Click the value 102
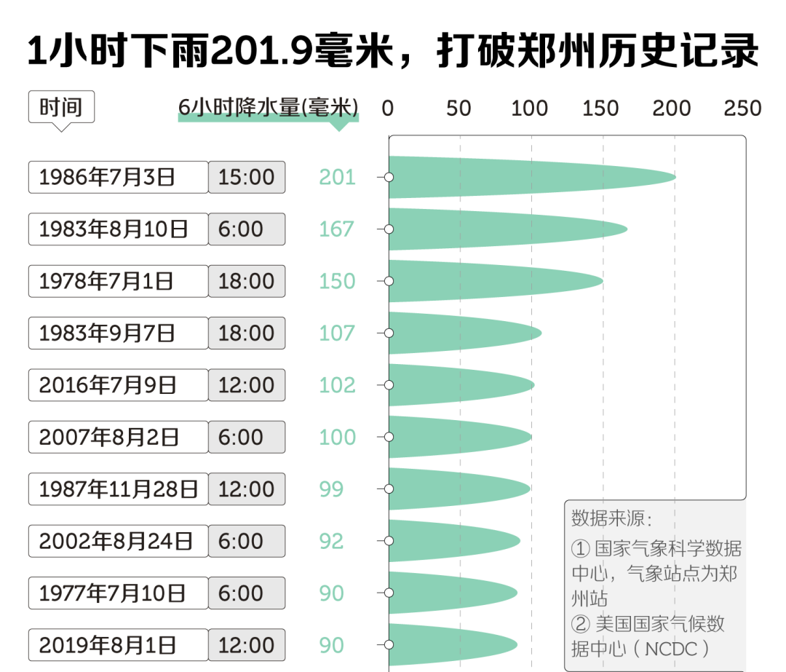Screen dimensions: 786x672 (338, 385)
